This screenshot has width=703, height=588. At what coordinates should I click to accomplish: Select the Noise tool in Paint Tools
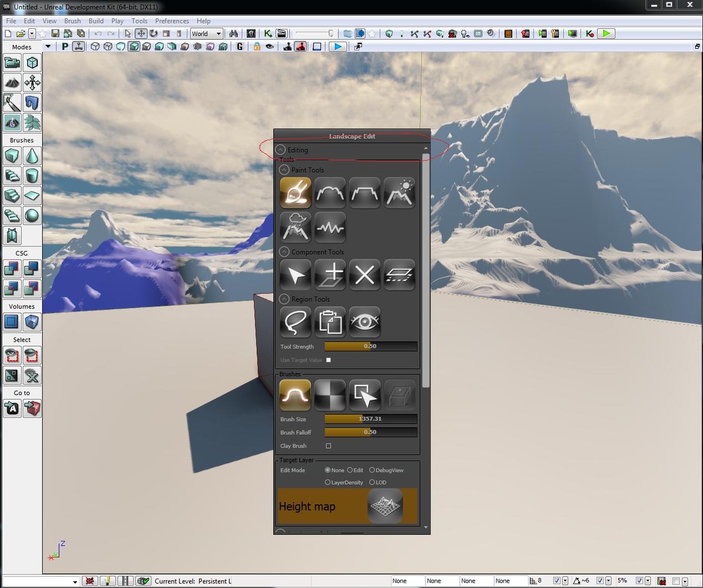tap(330, 227)
